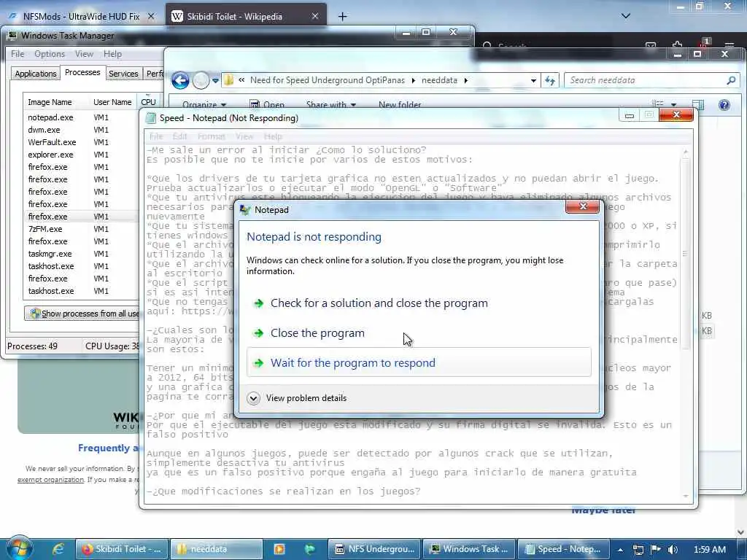The height and width of the screenshot is (560, 747).
Task: Click Speed Notepad taskbar button
Action: coord(564,549)
